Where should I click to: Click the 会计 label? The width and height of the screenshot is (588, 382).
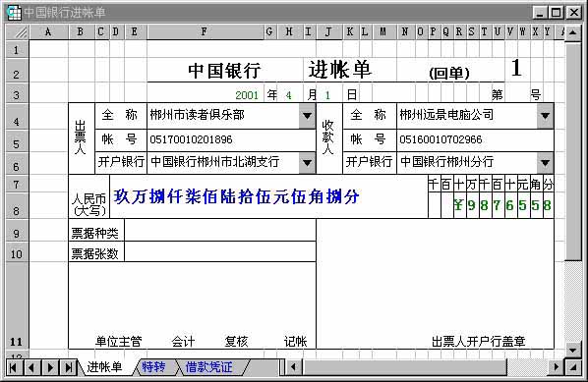pyautogui.click(x=183, y=342)
